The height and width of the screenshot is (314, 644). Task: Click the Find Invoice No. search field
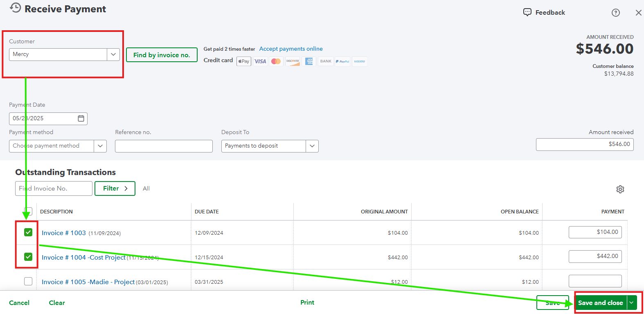pyautogui.click(x=54, y=188)
